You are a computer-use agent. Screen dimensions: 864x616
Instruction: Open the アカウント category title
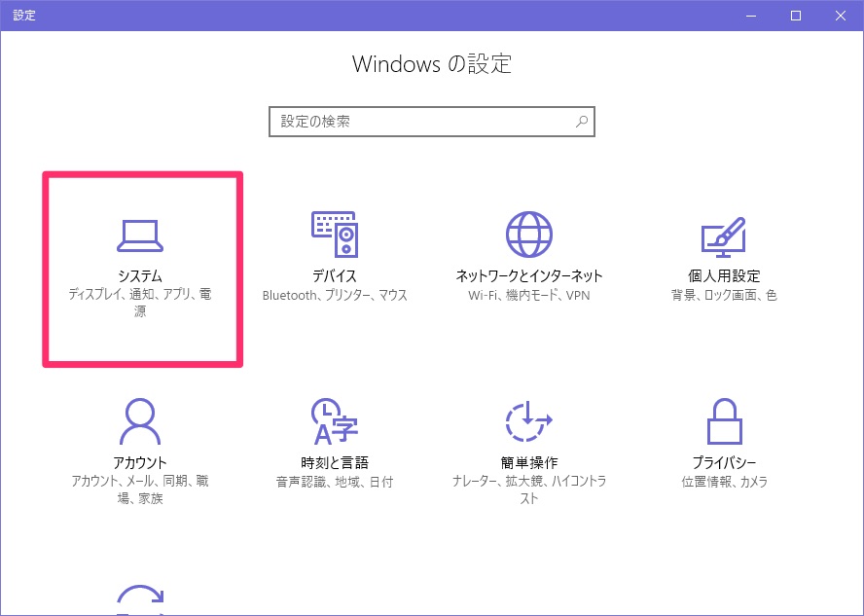point(140,462)
